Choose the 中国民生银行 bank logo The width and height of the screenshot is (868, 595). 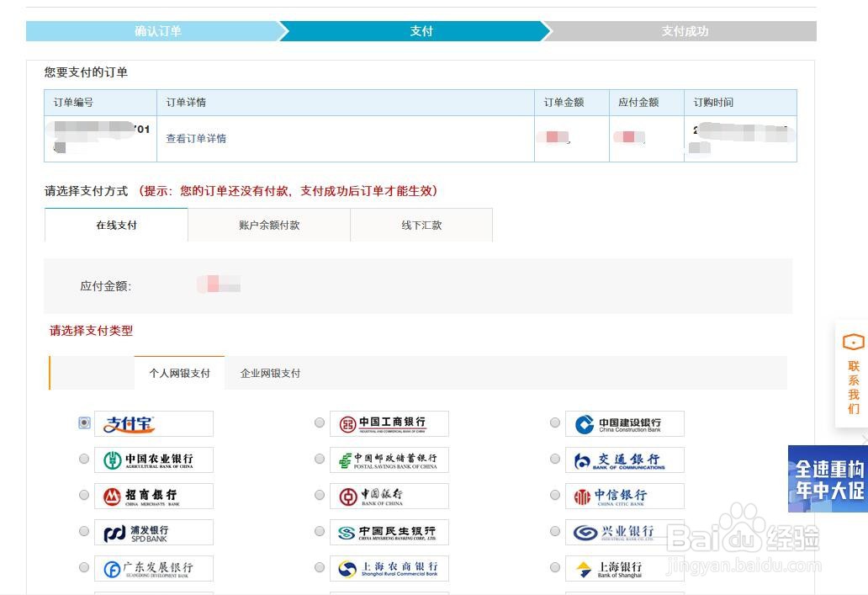pos(389,533)
